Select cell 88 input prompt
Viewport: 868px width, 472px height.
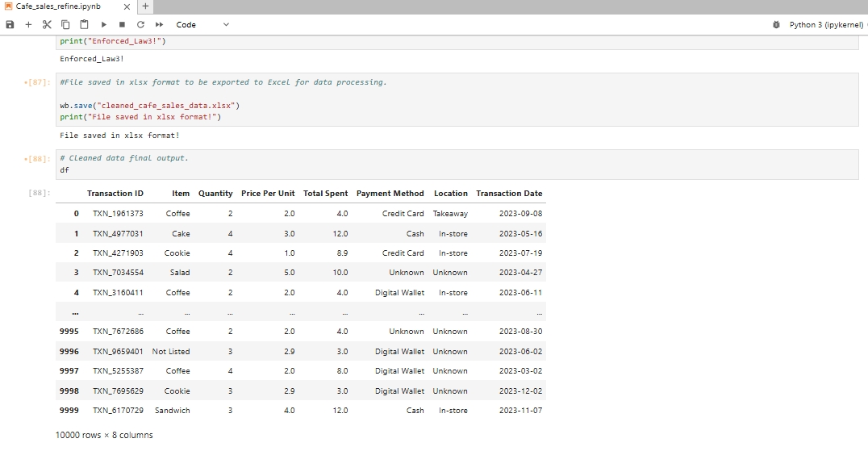tap(37, 158)
